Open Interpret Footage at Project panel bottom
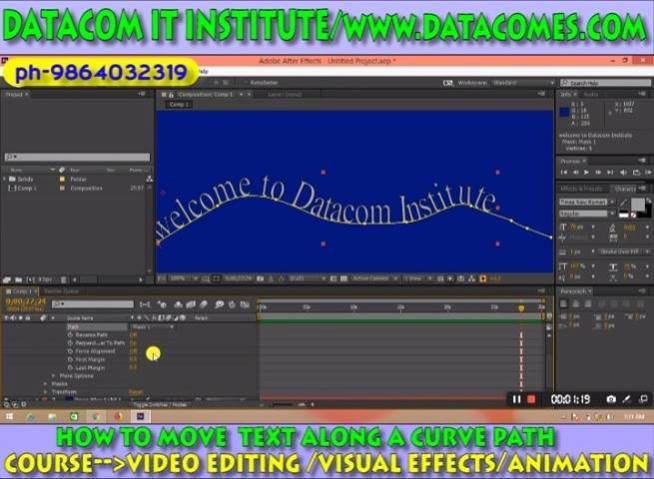654x479 pixels. (7, 280)
